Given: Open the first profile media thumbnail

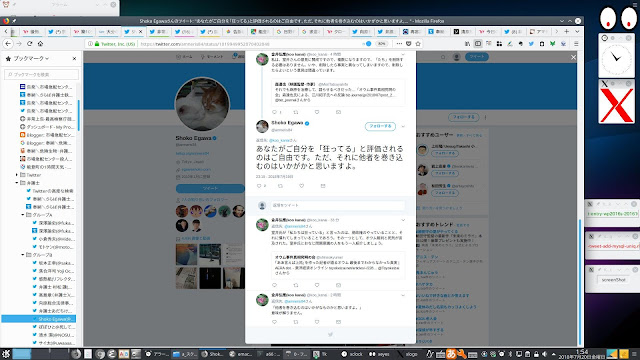Looking at the screenshot, I should (186, 254).
